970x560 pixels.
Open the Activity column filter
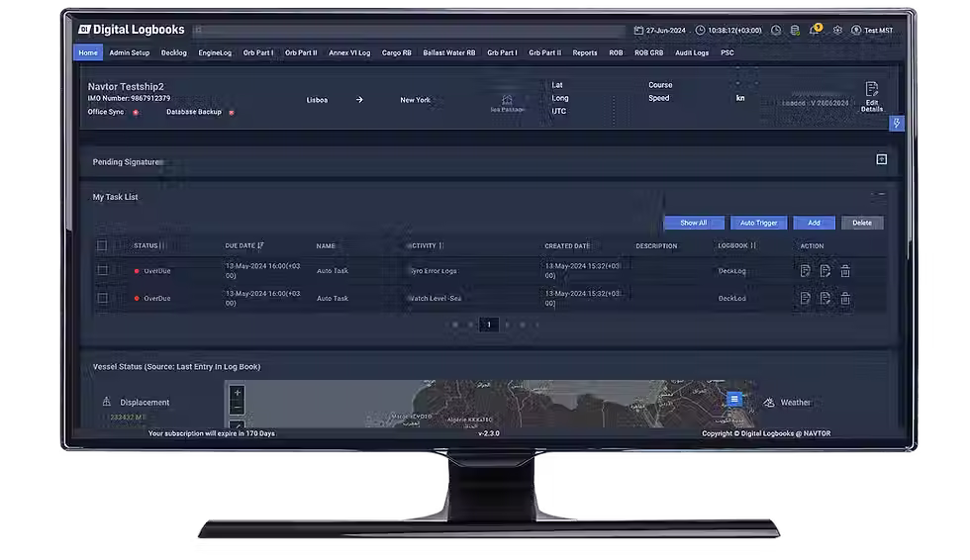441,246
